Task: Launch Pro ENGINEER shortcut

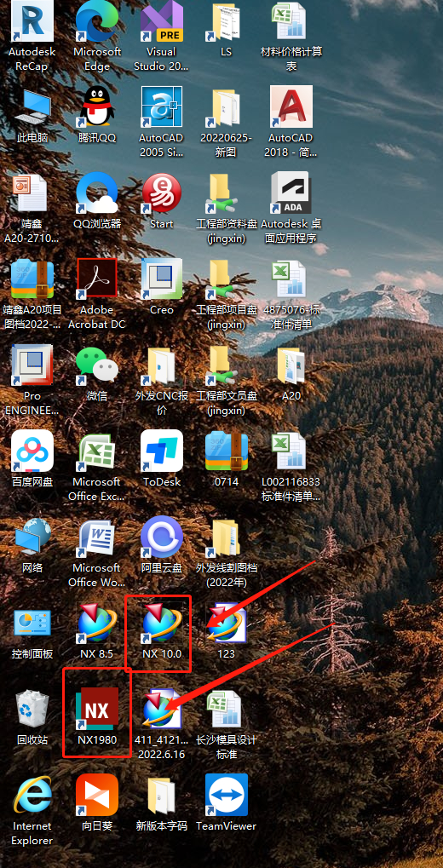Action: pos(32,365)
